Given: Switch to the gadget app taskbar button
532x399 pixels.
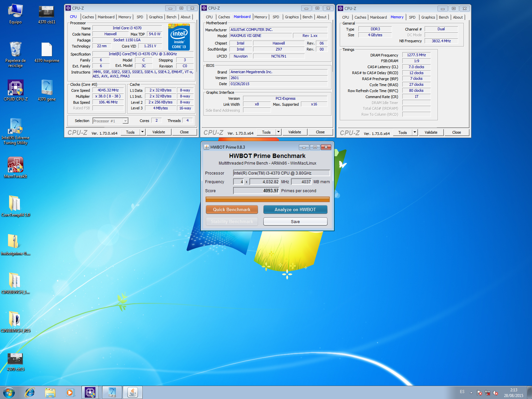Looking at the screenshot, I should click(x=112, y=393).
